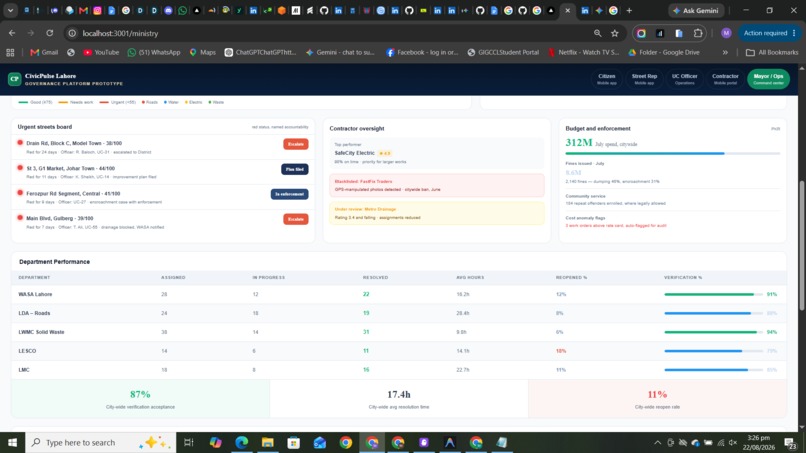806x453 pixels.
Task: Launch Microsoft Edge from the taskbar
Action: coord(242,442)
